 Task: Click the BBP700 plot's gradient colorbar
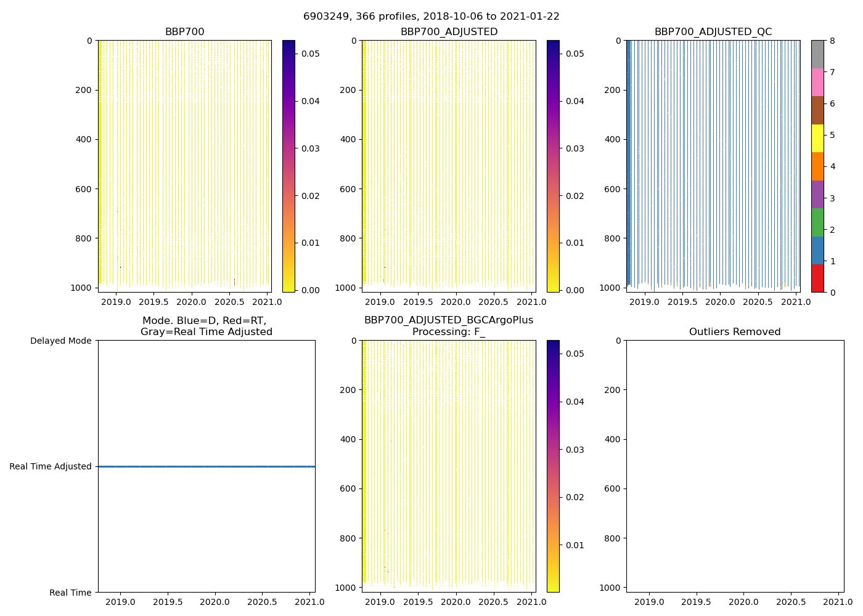288,166
